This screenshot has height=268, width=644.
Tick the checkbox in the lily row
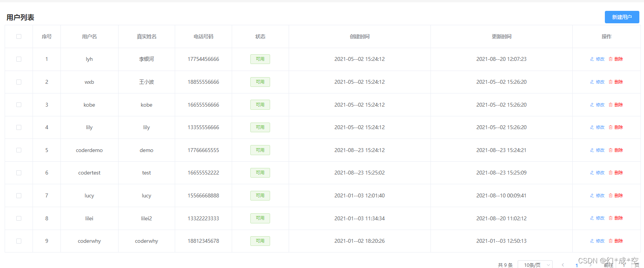(19, 127)
